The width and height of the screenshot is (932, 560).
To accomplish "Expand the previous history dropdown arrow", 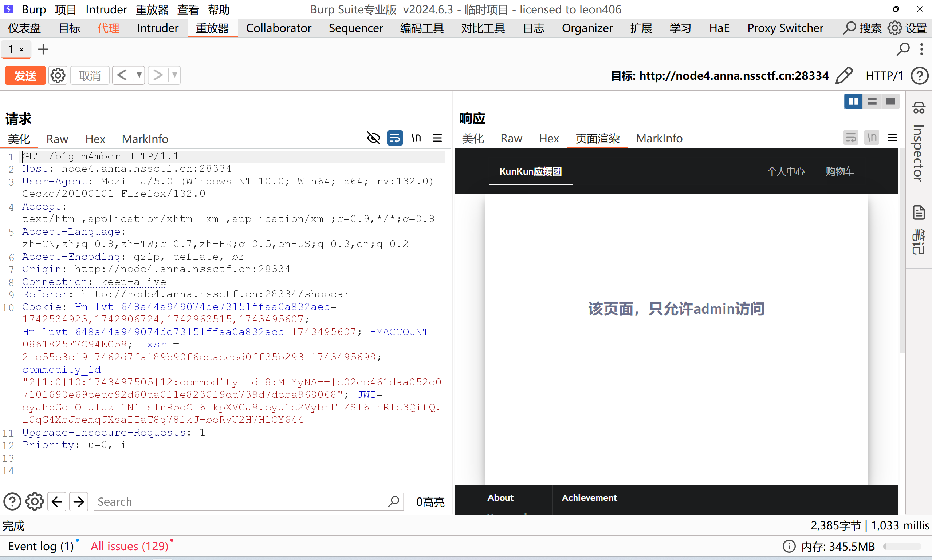I will coord(139,75).
